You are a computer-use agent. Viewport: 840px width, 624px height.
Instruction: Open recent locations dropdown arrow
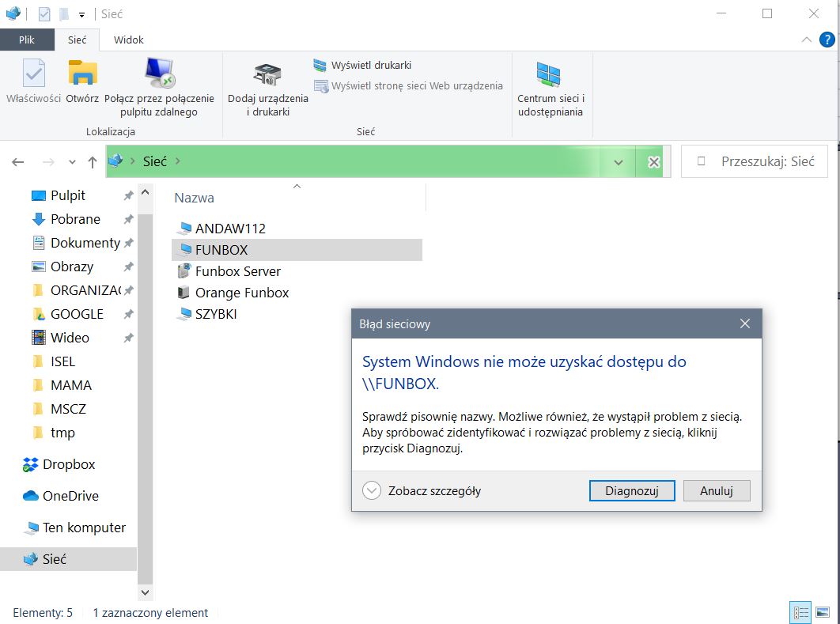coord(72,162)
